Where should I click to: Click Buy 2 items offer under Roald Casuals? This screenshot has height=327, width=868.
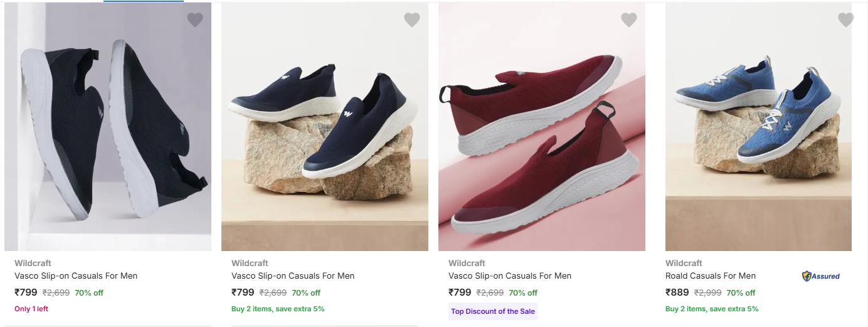[x=712, y=309]
